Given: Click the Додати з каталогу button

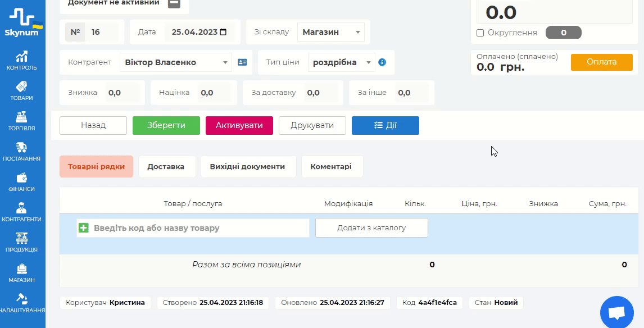Looking at the screenshot, I should 371,228.
